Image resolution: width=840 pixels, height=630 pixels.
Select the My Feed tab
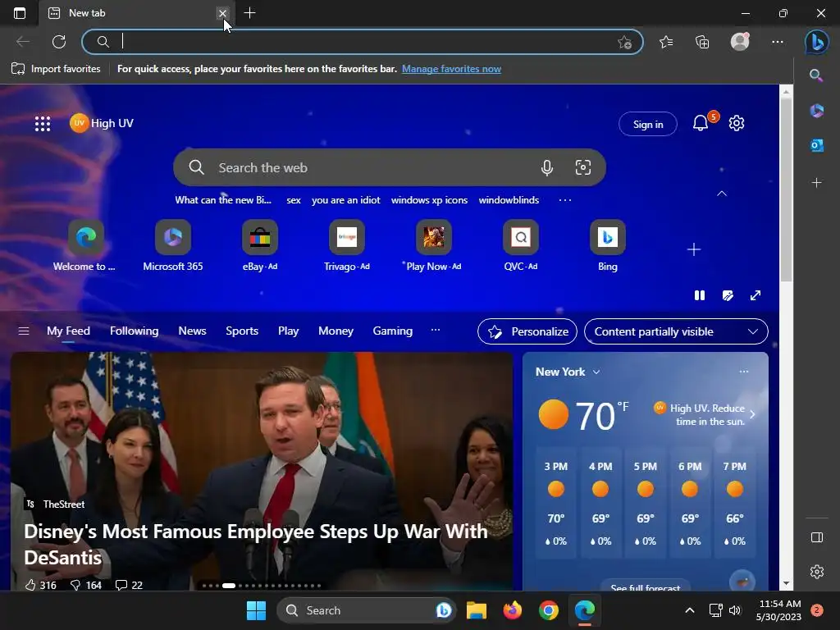[x=68, y=331]
